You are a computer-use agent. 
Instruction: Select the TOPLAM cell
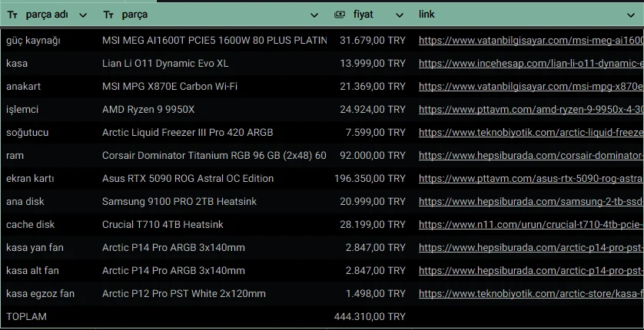pos(49,316)
